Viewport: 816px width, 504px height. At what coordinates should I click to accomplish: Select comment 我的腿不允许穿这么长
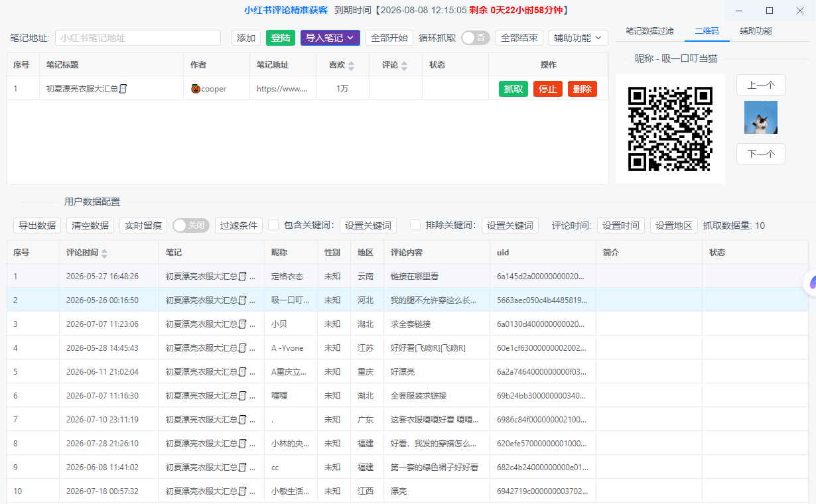408,300
